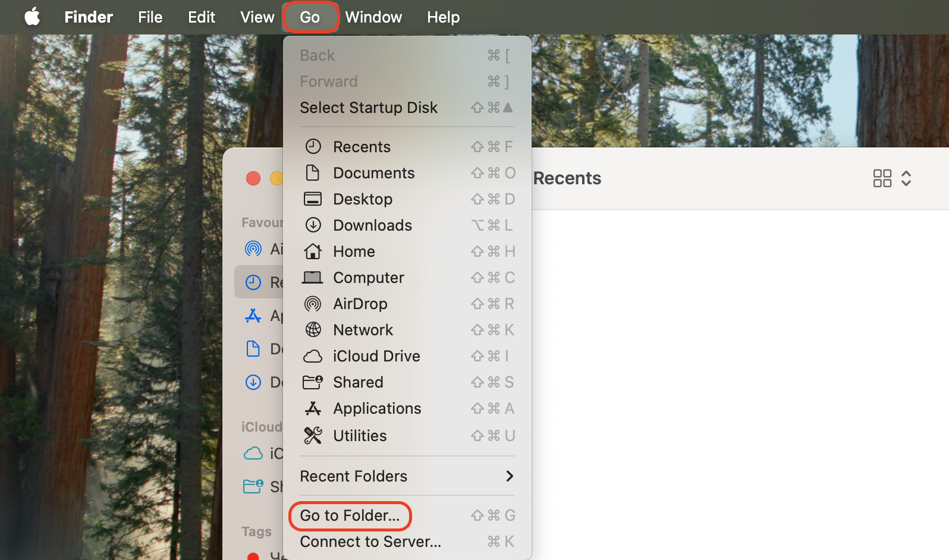Choose Select Startup Disk in Go menu
This screenshot has height=560, width=949.
[407, 108]
